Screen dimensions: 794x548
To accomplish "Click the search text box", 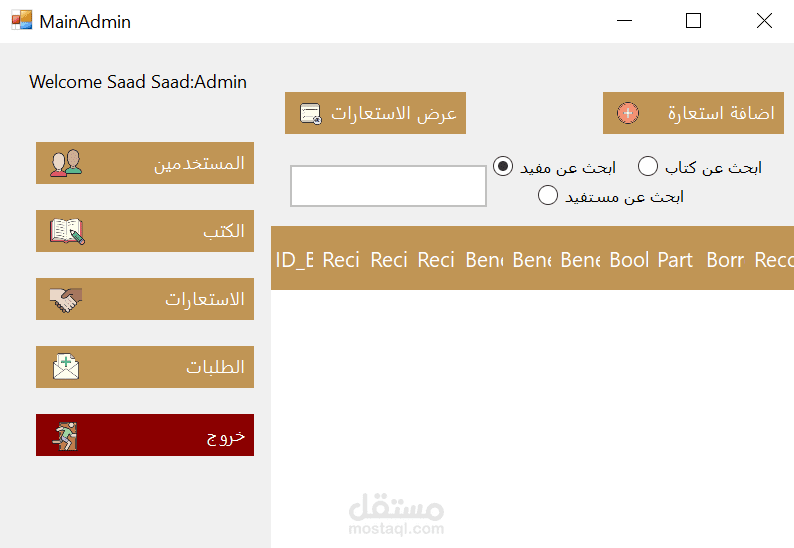I will [388, 186].
